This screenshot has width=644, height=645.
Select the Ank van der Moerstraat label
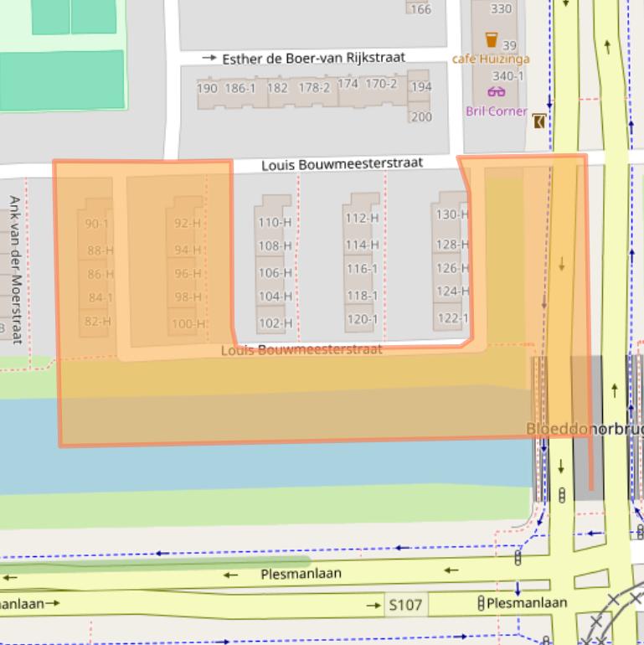[14, 269]
